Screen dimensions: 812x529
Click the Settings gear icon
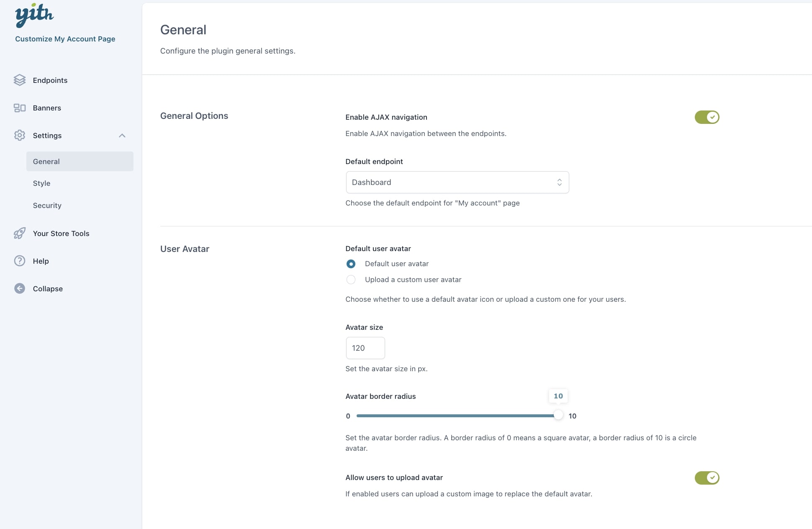point(20,136)
